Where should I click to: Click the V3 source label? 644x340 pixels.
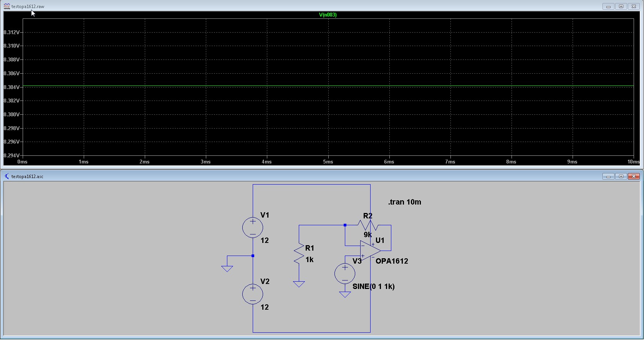(x=357, y=261)
